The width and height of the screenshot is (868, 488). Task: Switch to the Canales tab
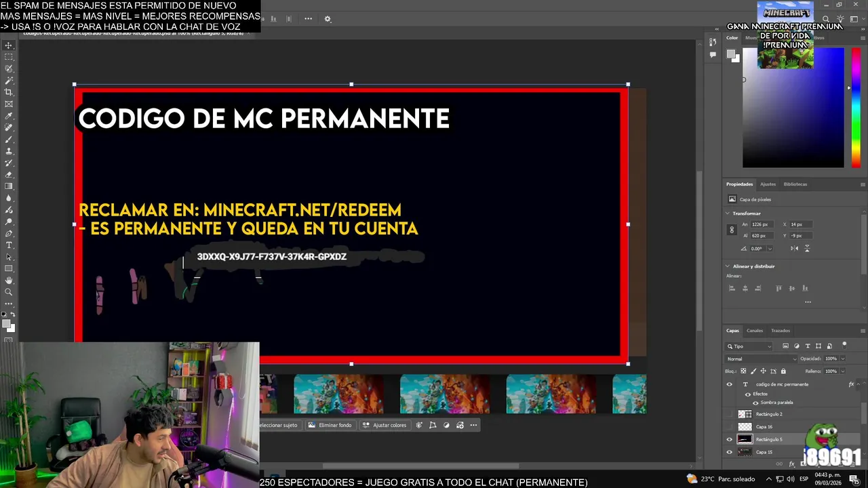[755, 331]
